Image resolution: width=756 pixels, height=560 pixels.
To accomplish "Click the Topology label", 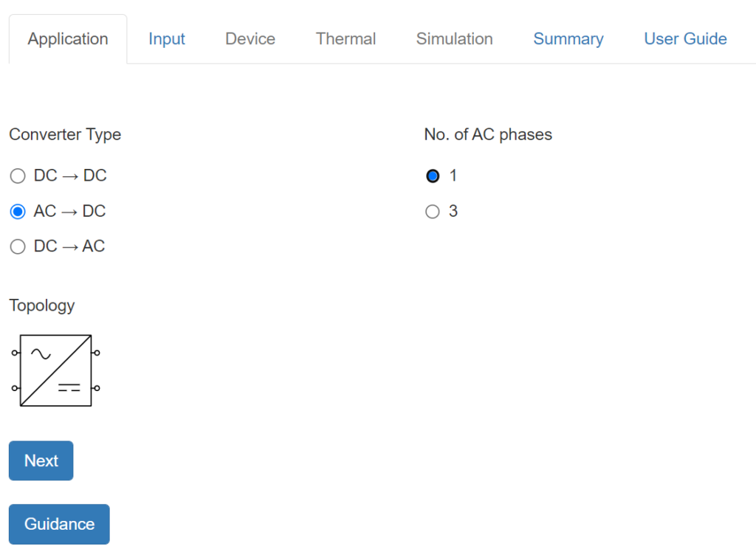I will 42,305.
